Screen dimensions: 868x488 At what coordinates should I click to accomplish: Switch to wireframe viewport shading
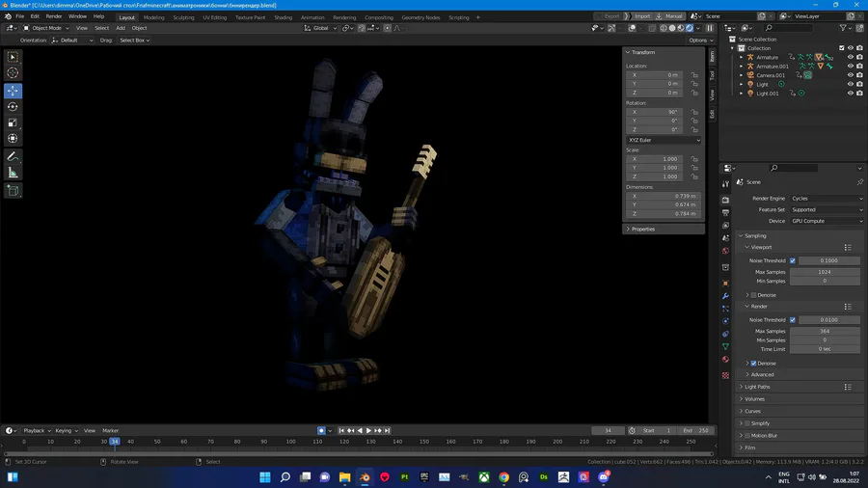pos(664,28)
